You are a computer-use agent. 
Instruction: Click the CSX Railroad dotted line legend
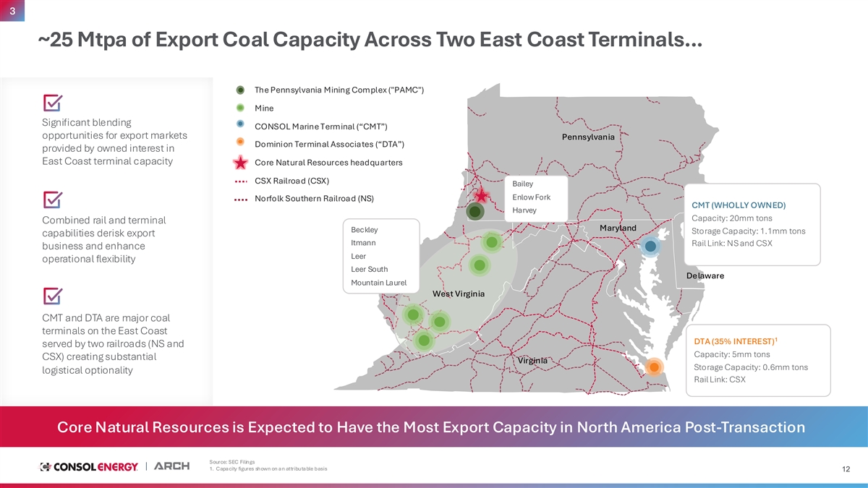241,181
